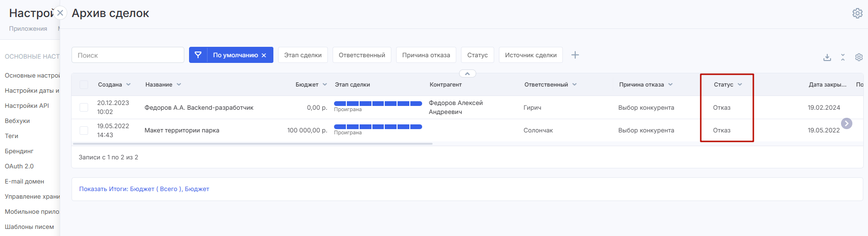Viewport: 868px width, 236px height.
Task: Collapse filters panel with up chevron
Action: coord(467,74)
